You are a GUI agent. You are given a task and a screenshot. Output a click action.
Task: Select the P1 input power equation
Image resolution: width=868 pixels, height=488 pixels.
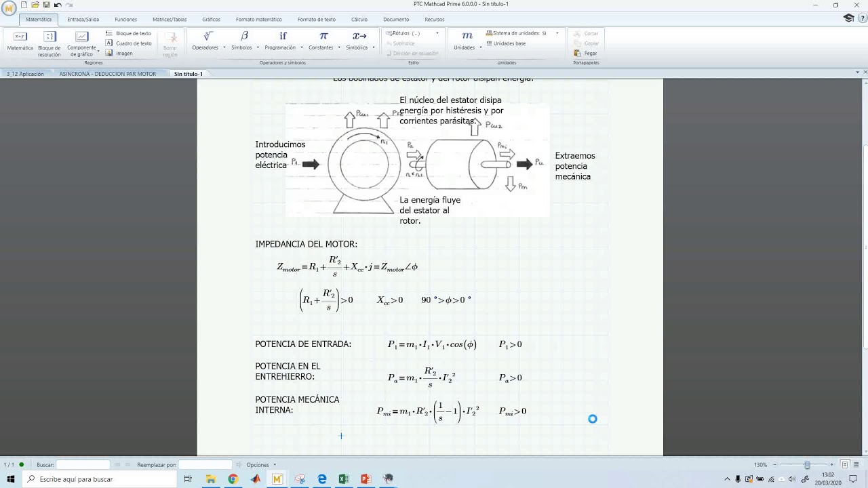tap(432, 344)
